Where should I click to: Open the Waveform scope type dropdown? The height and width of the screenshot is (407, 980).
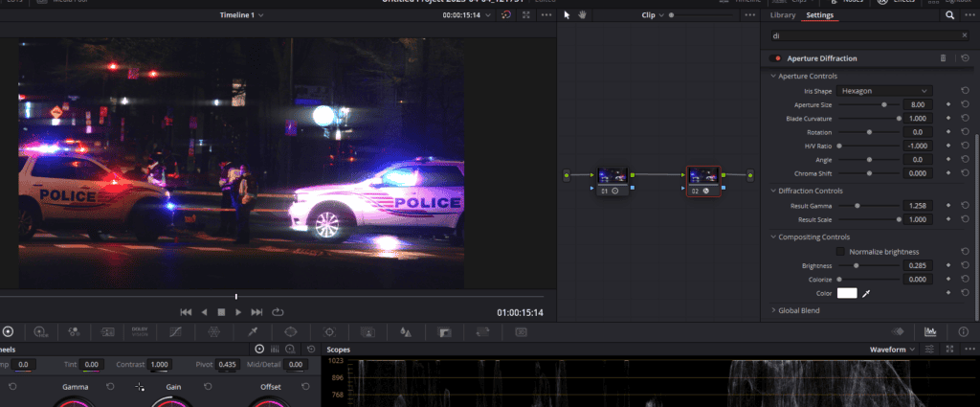(893, 350)
